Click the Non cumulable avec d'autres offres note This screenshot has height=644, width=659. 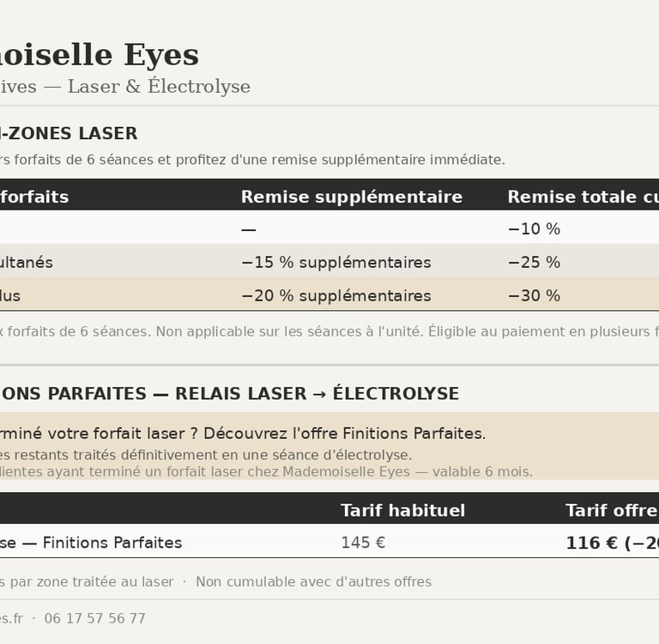tap(313, 582)
